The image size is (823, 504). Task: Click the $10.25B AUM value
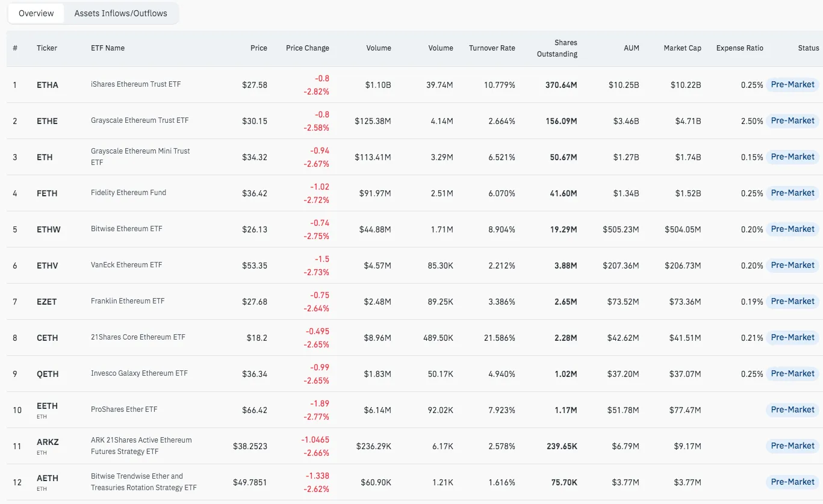[624, 85]
